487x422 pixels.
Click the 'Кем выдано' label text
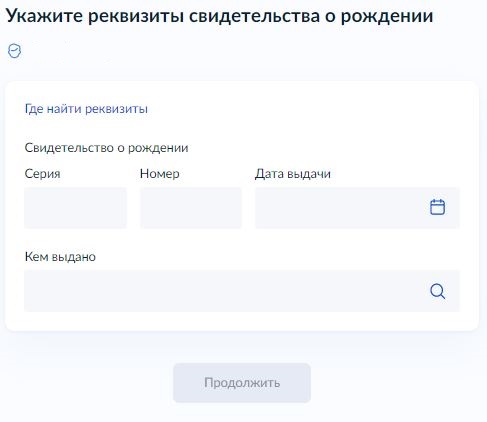coord(60,257)
